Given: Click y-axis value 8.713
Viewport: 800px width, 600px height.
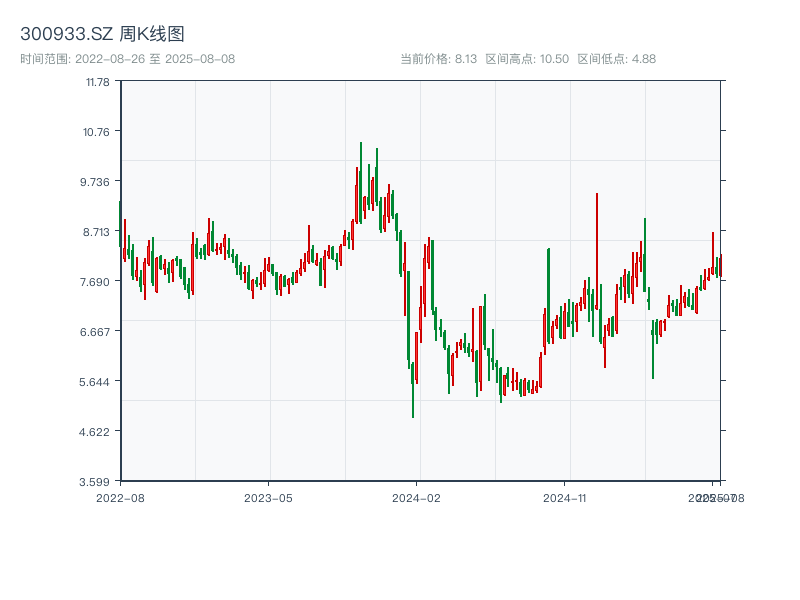Looking at the screenshot, I should pyautogui.click(x=96, y=232).
